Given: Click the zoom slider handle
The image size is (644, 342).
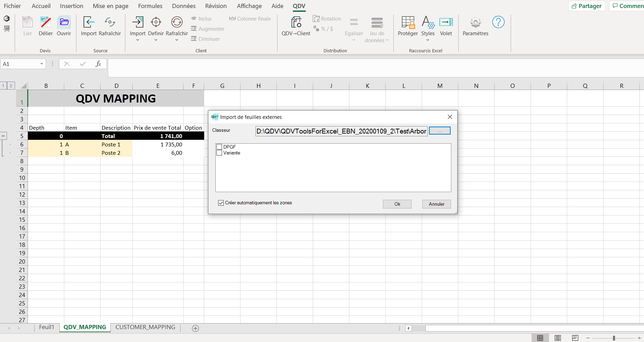Looking at the screenshot, I should click(x=614, y=338).
